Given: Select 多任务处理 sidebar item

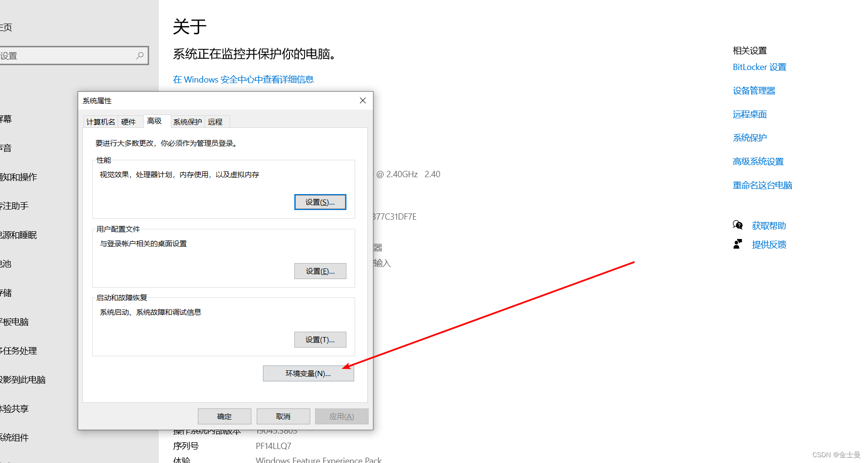Looking at the screenshot, I should coord(18,351).
